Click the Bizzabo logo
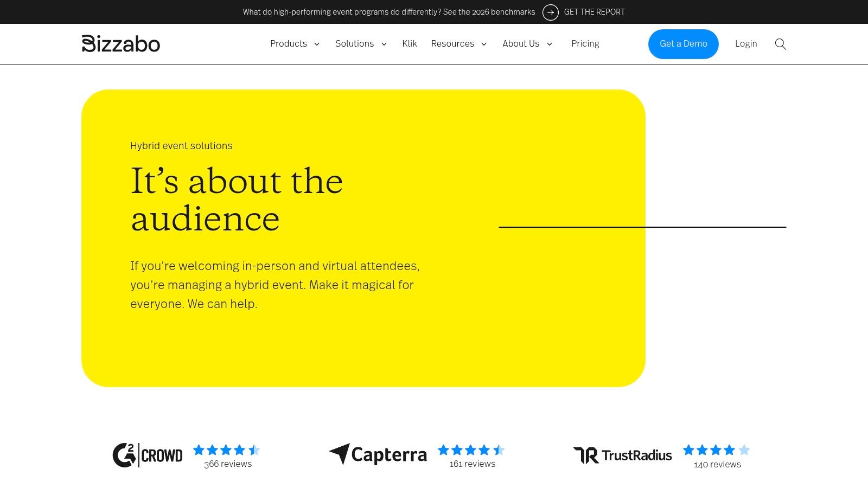Image resolution: width=868 pixels, height=488 pixels. coord(121,43)
